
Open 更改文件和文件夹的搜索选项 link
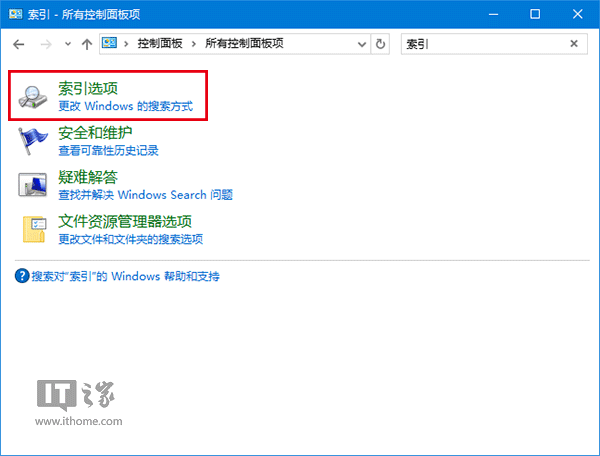tap(130, 239)
